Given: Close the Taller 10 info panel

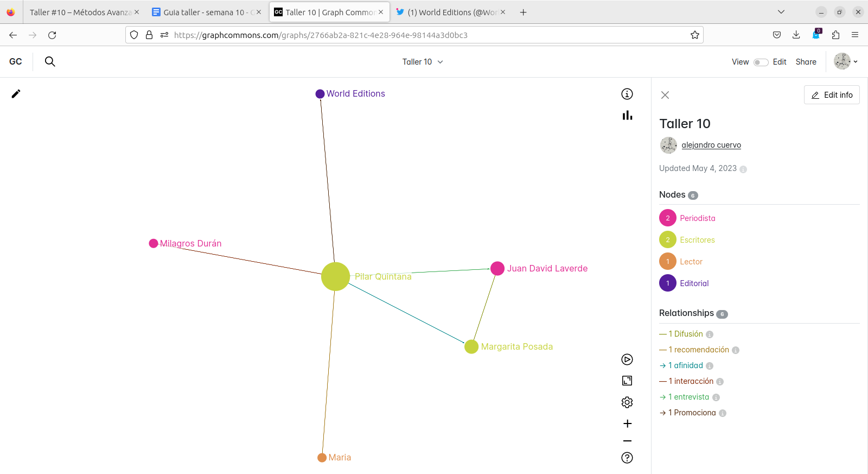Looking at the screenshot, I should coord(665,95).
